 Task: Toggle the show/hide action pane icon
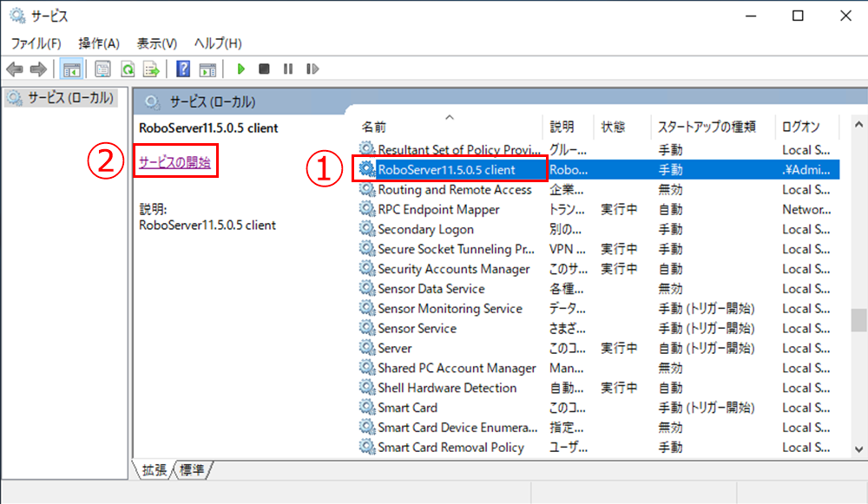coord(207,69)
